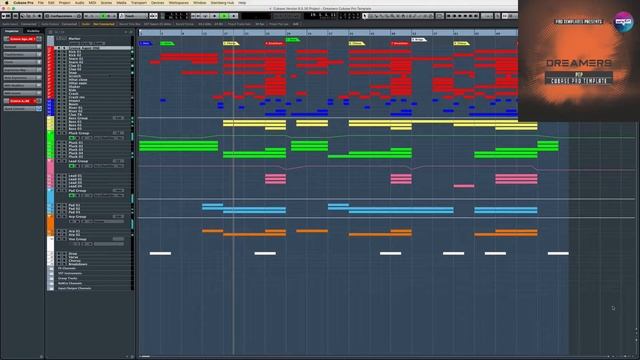Open the File menu
Image resolution: width=640 pixels, height=360 pixels.
41,2
